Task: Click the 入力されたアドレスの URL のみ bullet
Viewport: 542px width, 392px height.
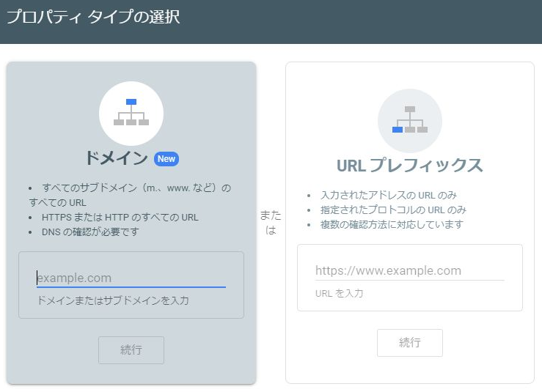Action: 389,195
